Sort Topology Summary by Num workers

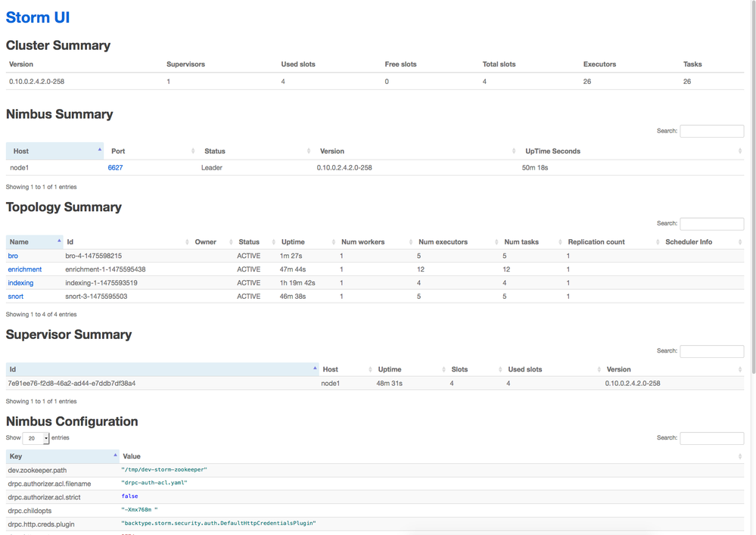363,241
